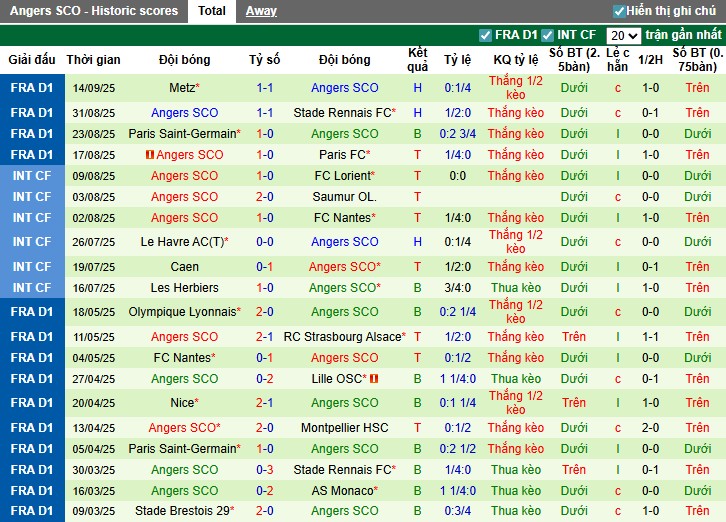
Task: Click the red card icon beside Angers SCO
Action: (150, 155)
